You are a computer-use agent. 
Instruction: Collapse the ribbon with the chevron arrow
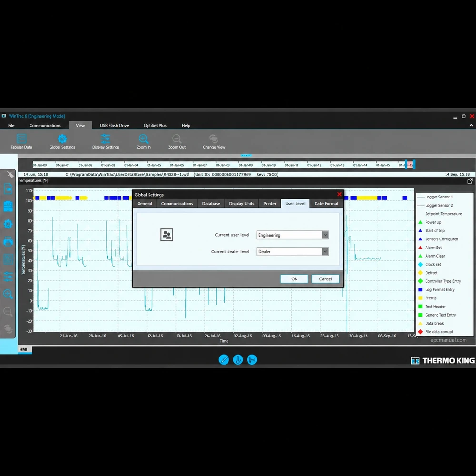coord(471,125)
